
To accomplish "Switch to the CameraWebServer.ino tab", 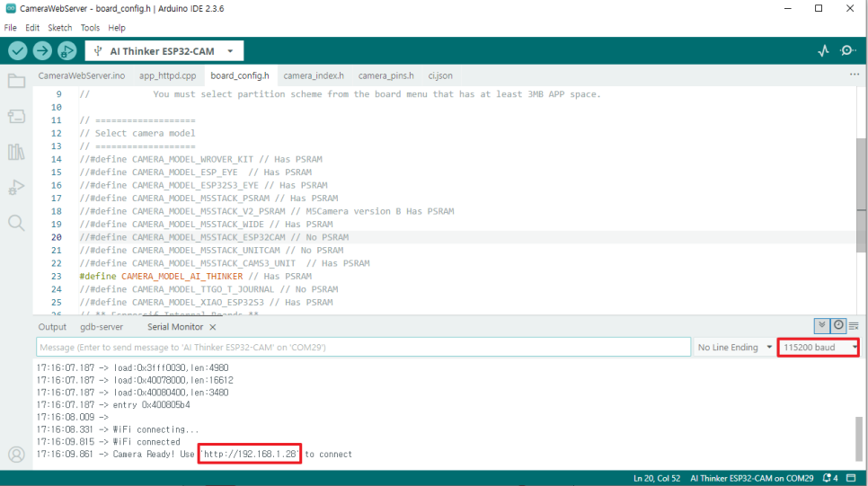I will pyautogui.click(x=82, y=75).
